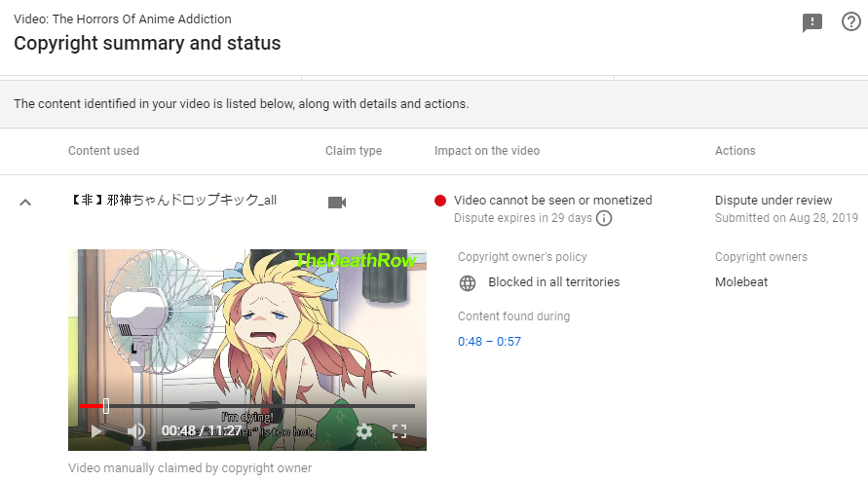Click the copyright owner name Molebeat

point(741,281)
